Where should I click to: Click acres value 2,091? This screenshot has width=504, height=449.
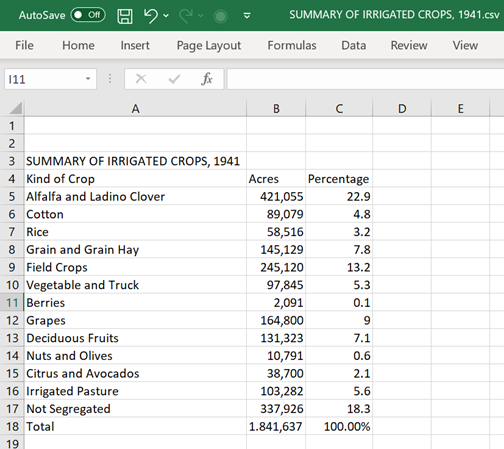pyautogui.click(x=276, y=303)
